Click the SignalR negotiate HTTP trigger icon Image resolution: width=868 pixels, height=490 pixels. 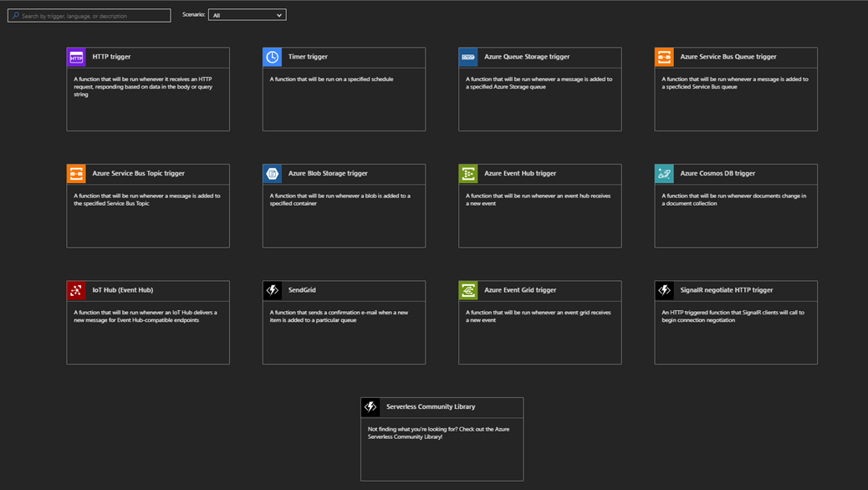click(664, 291)
